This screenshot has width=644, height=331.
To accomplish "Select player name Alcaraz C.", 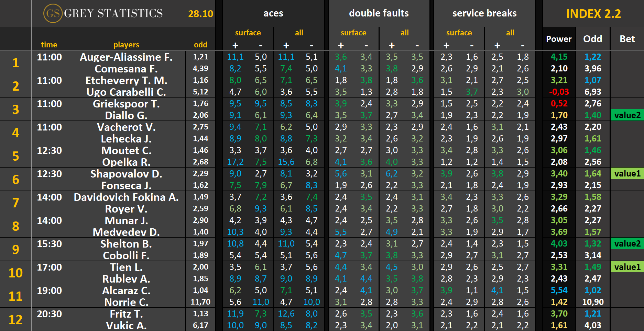I will (x=126, y=290).
